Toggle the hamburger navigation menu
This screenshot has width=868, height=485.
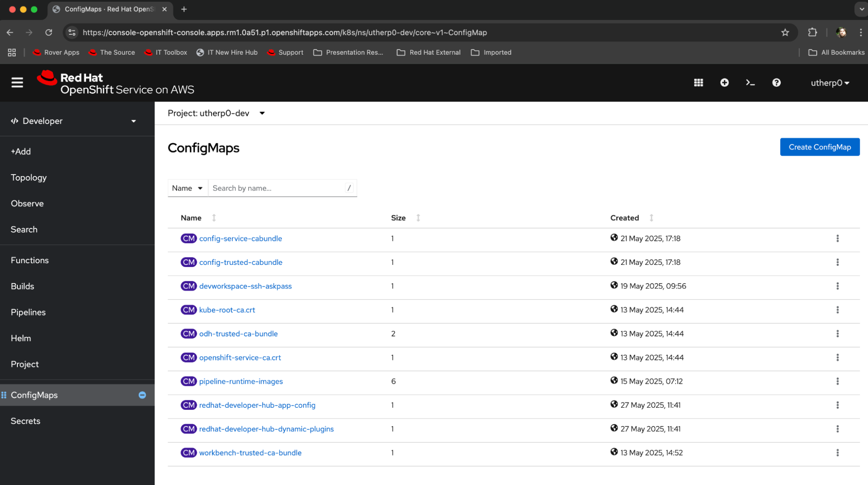tap(17, 82)
